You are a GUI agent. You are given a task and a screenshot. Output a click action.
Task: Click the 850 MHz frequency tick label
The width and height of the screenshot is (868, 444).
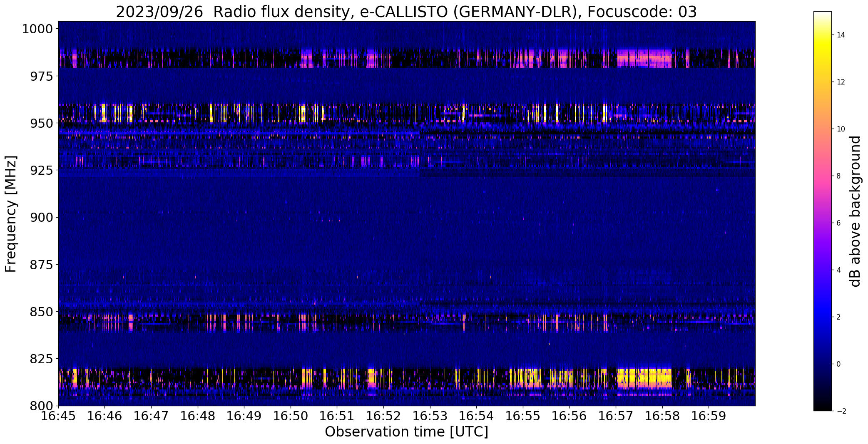click(x=41, y=311)
